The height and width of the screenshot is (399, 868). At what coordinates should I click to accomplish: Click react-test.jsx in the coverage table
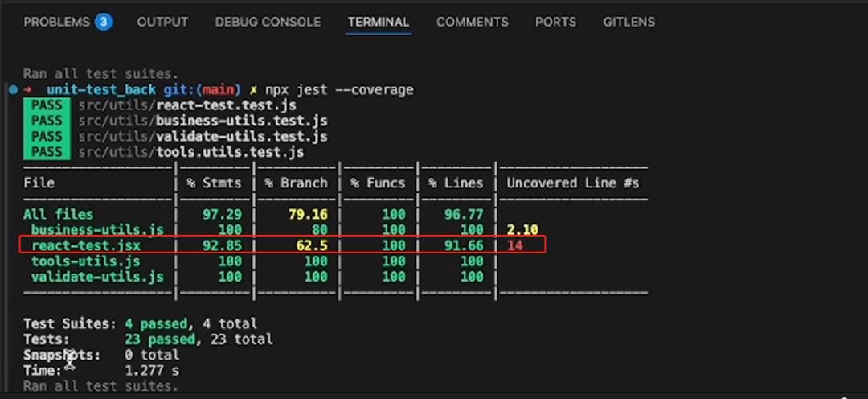click(86, 245)
